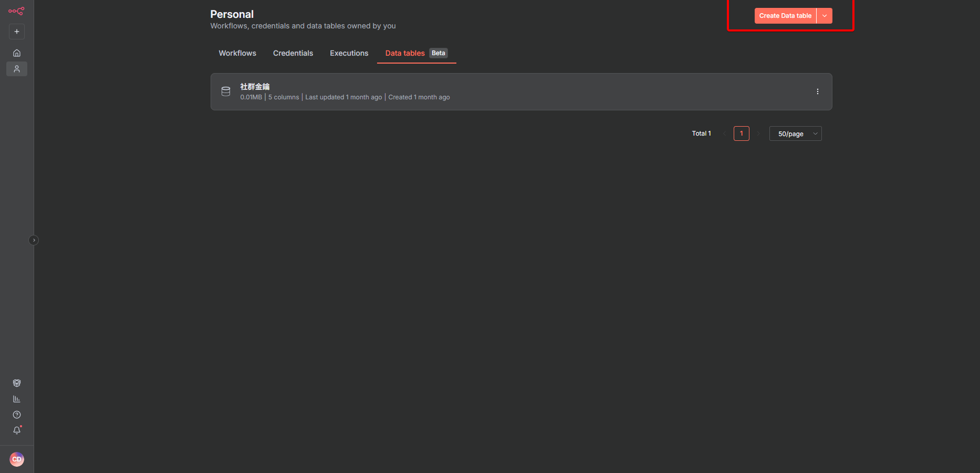Open the 社群金鑰 data table
The width and height of the screenshot is (980, 473).
coord(255,87)
